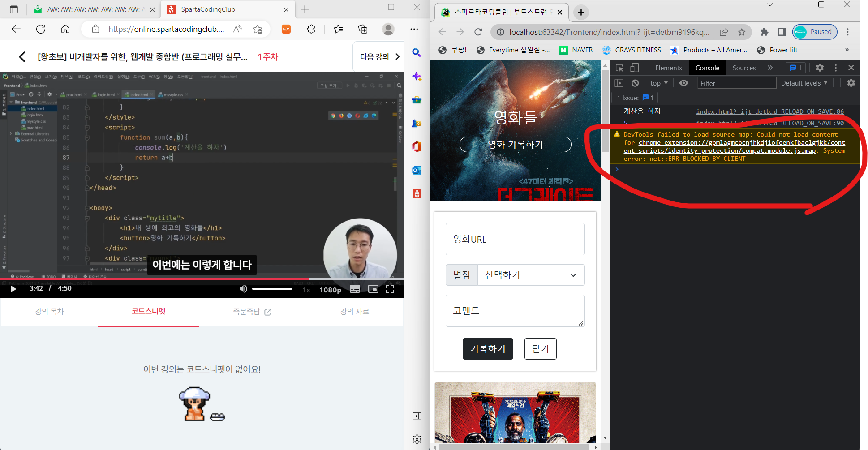This screenshot has height=450, width=868.
Task: Open the Outlook icon in Edge sidebar
Action: (417, 170)
